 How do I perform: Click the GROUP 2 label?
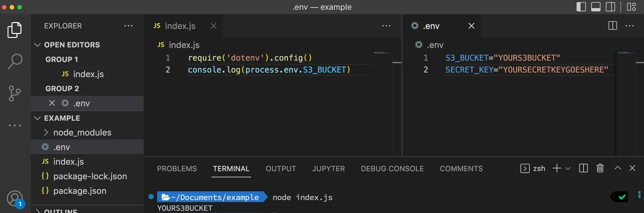tap(62, 89)
